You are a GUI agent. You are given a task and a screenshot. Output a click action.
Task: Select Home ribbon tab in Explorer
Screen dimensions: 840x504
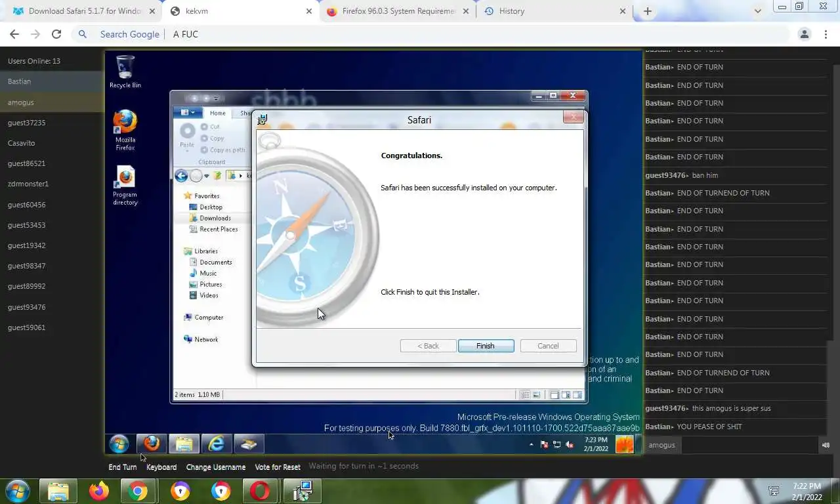click(x=218, y=113)
